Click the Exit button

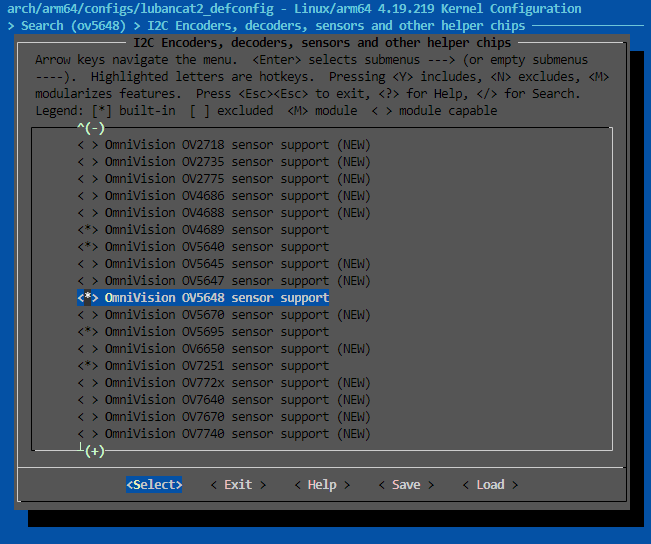click(x=238, y=485)
